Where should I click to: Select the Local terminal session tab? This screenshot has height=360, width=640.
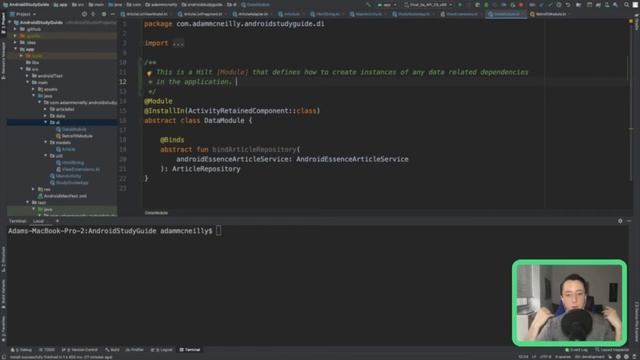click(38, 221)
